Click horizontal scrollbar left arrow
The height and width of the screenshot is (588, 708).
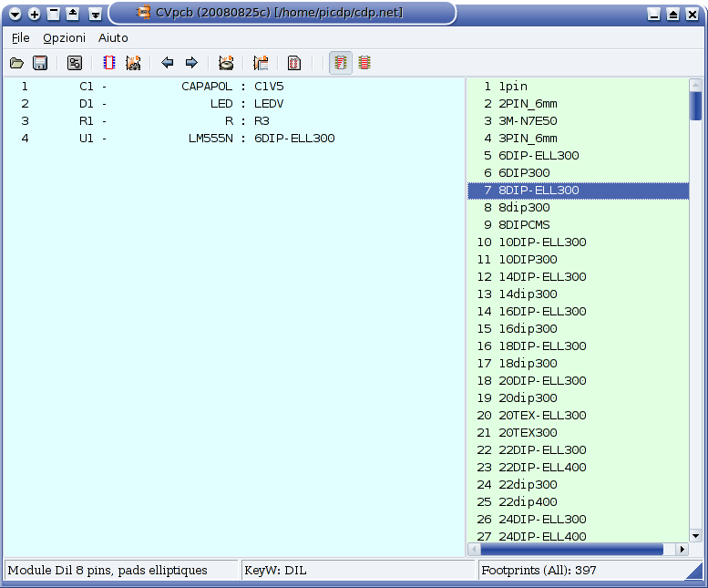[x=474, y=549]
